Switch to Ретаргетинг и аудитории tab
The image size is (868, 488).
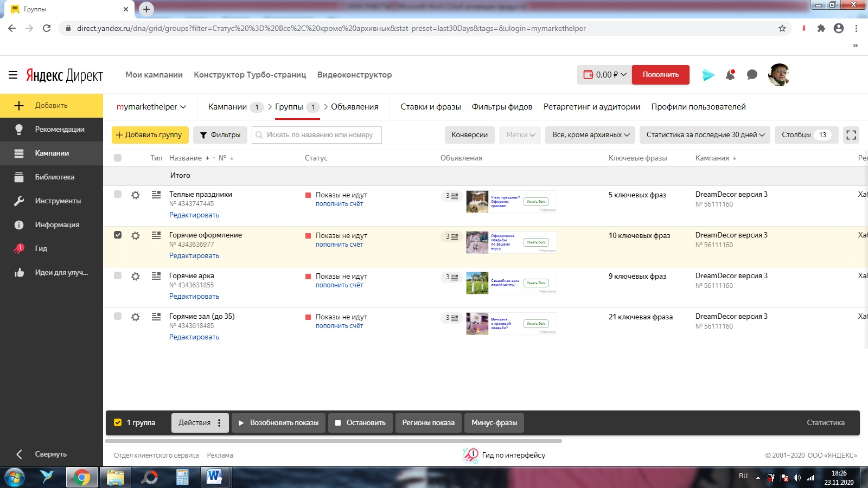[592, 107]
